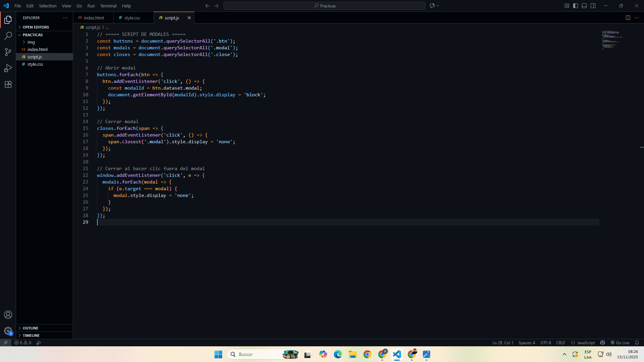
Task: Toggle the bottom panel visibility
Action: pos(584,6)
